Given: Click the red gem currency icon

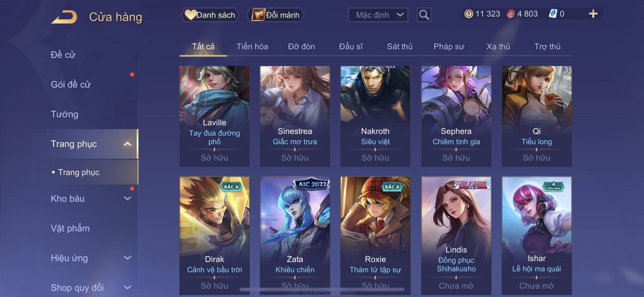Looking at the screenshot, I should [511, 14].
